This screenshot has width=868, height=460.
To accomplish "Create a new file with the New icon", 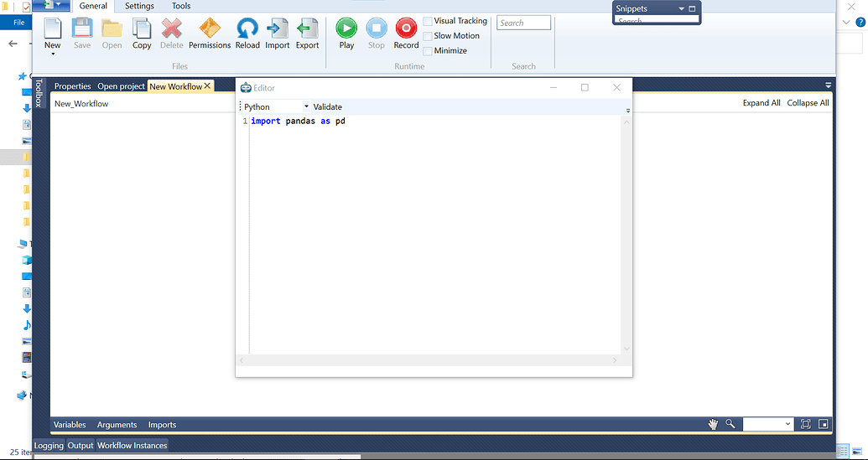I will [x=53, y=28].
